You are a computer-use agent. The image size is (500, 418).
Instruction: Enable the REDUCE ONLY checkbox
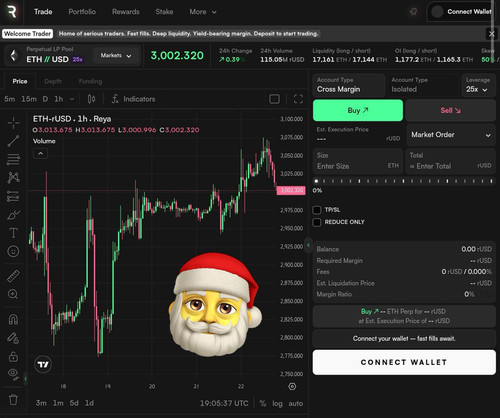(x=317, y=222)
